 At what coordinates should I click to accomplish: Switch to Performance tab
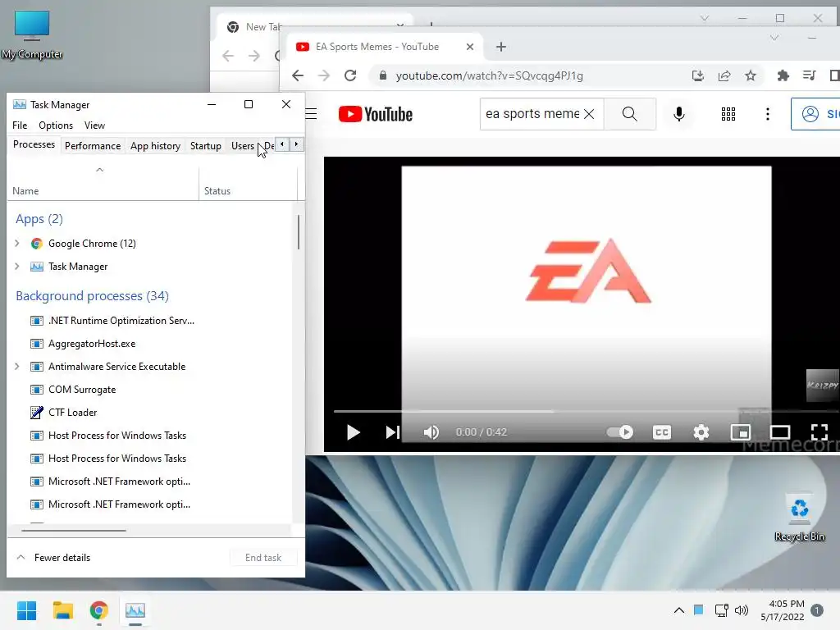click(93, 146)
